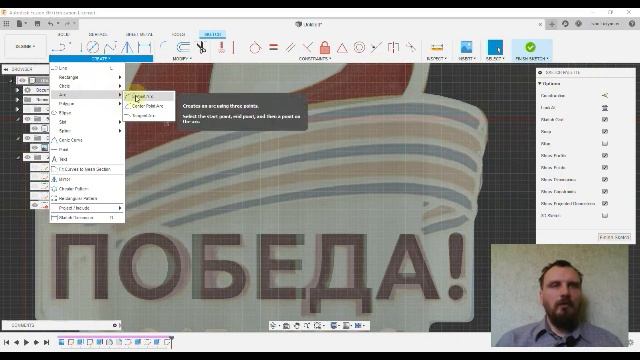This screenshot has height=360, width=640.
Task: Select the Circle sketch tool icon
Action: pyautogui.click(x=93, y=47)
